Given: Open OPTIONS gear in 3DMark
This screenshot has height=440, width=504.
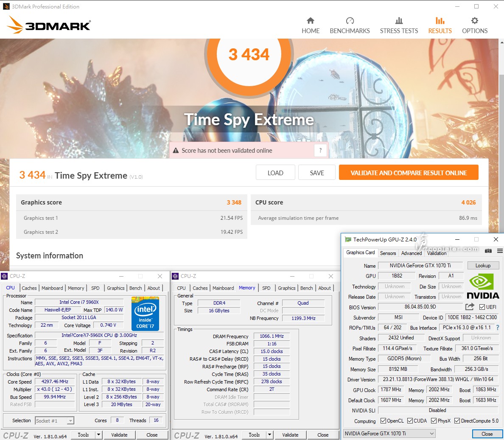Looking at the screenshot, I should point(475,26).
